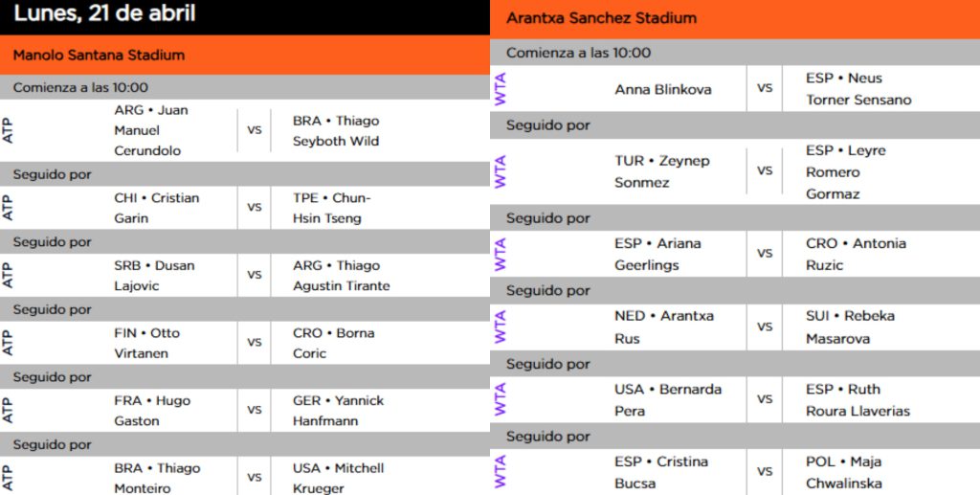Select the Manolo Santana Stadium header
Viewport: 980px width, 495px height.
[x=245, y=55]
